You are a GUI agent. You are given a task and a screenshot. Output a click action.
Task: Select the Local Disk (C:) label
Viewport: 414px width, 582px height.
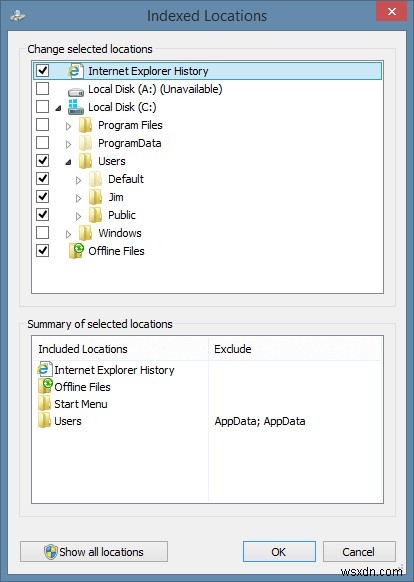tap(122, 107)
